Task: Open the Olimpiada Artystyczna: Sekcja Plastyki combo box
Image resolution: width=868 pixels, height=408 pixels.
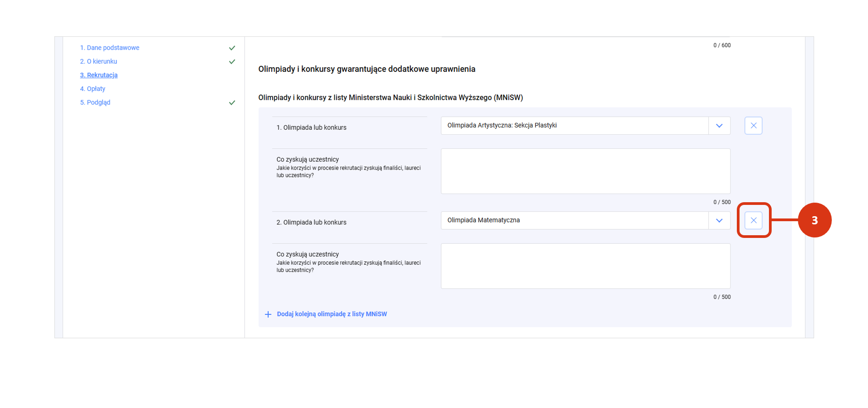Action: (x=574, y=126)
